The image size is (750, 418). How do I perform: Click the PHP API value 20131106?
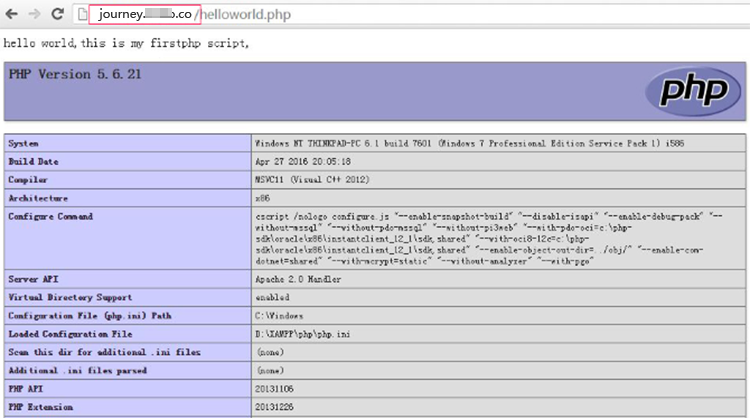(x=275, y=389)
